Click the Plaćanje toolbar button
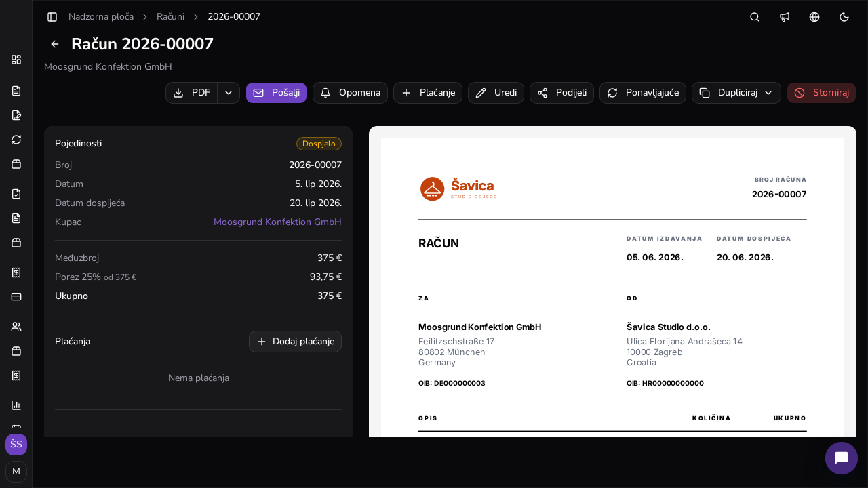 [428, 93]
